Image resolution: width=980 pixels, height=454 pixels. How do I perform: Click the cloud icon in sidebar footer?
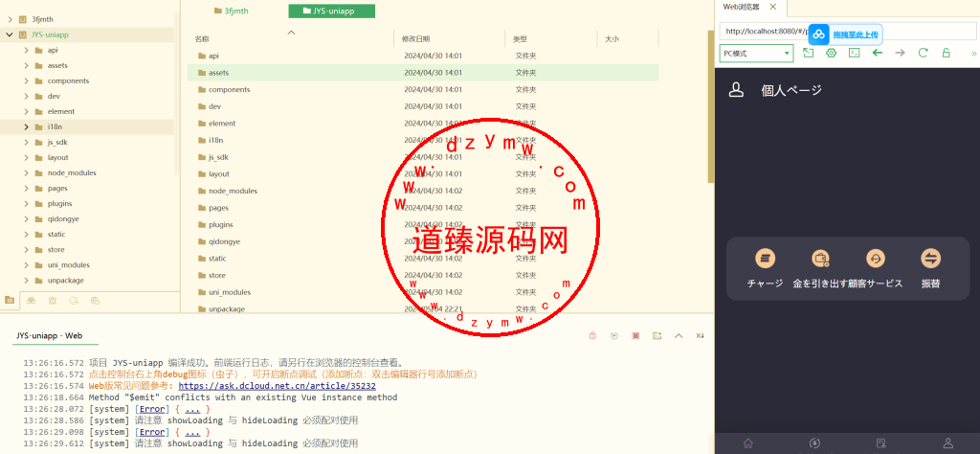coord(95,300)
